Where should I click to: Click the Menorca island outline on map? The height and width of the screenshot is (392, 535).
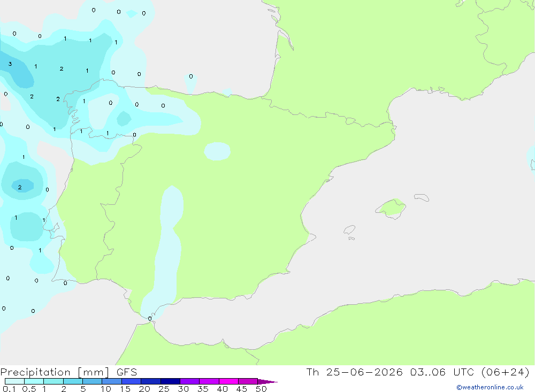[422, 197]
